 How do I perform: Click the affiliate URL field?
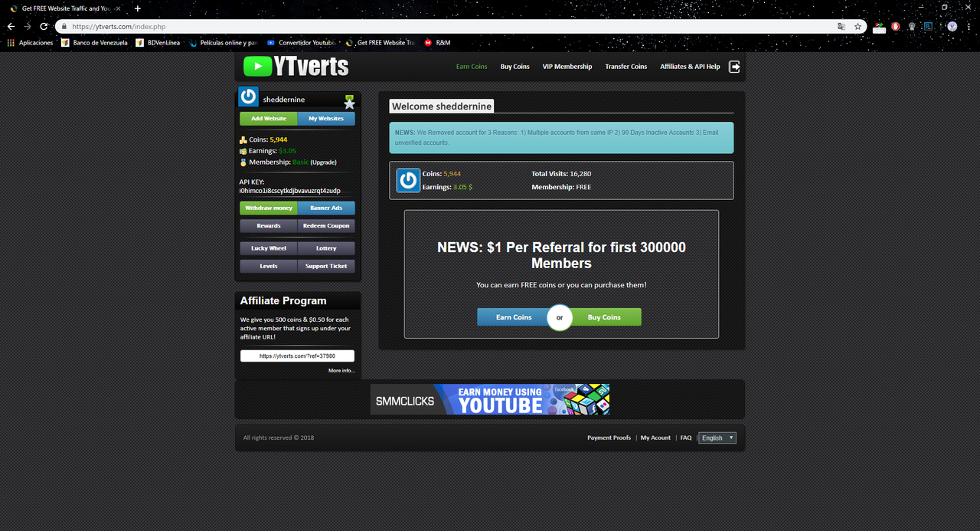pyautogui.click(x=297, y=356)
